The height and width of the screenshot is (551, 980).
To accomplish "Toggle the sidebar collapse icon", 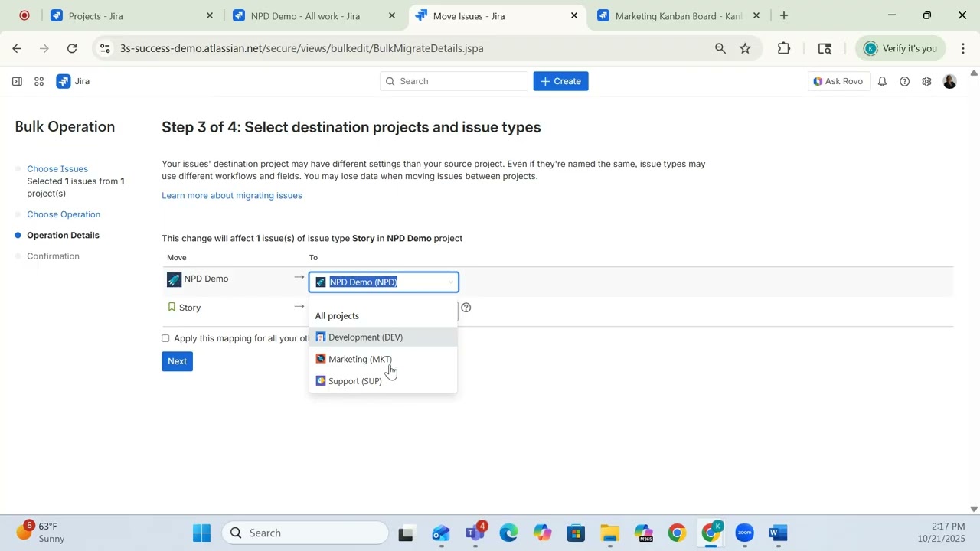I will coord(17,81).
